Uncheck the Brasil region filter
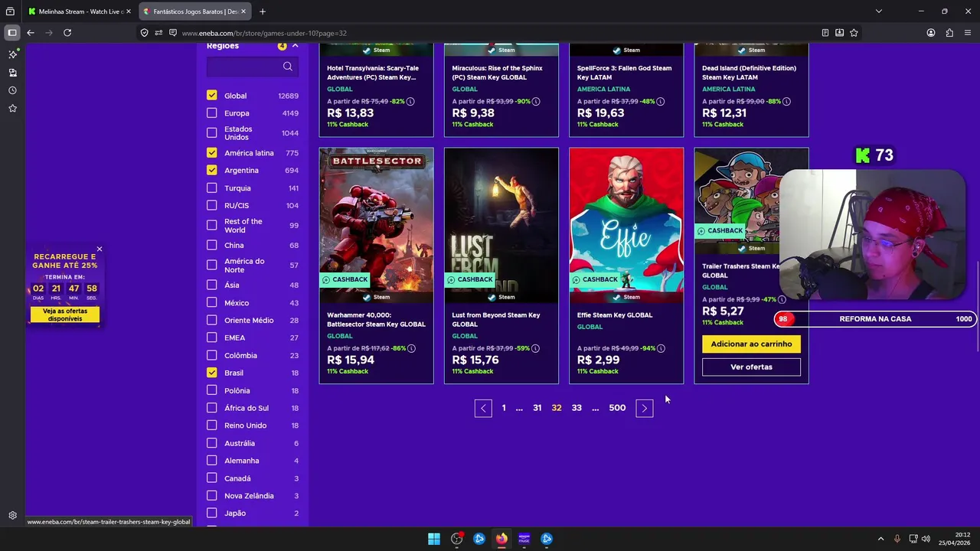Image resolution: width=980 pixels, height=551 pixels. pyautogui.click(x=211, y=373)
